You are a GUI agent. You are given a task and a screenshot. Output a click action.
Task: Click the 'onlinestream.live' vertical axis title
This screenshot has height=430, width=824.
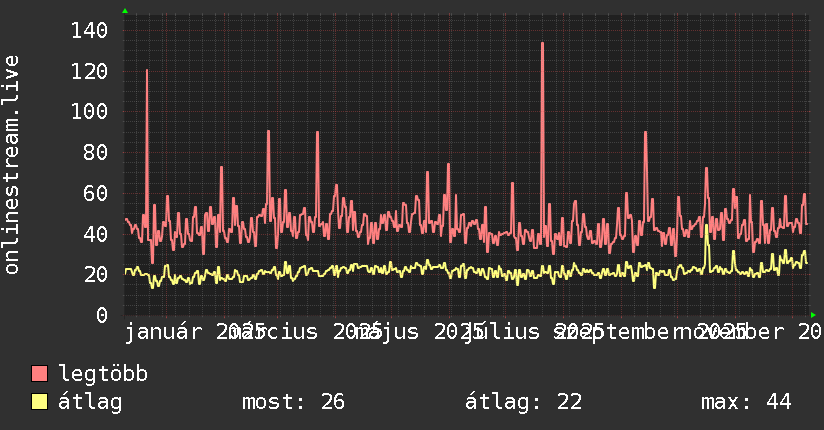tap(12, 165)
